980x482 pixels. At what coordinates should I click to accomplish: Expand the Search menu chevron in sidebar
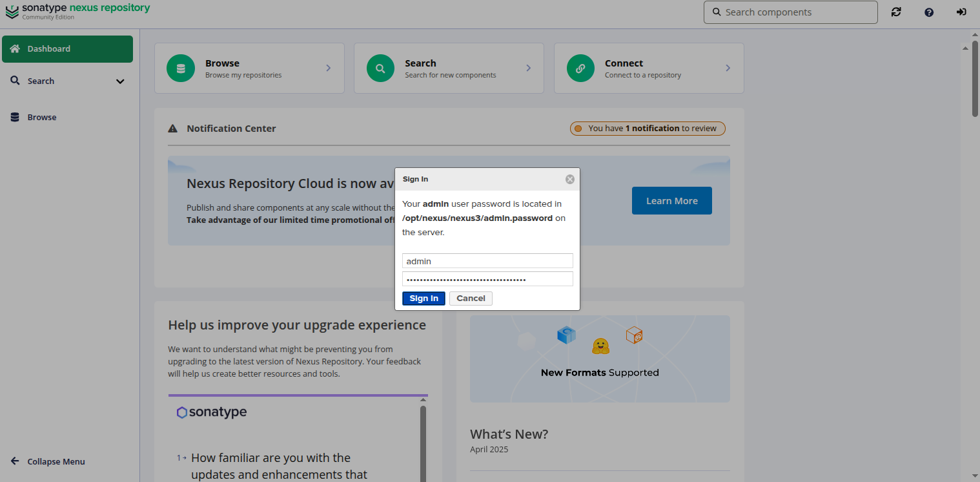tap(120, 81)
